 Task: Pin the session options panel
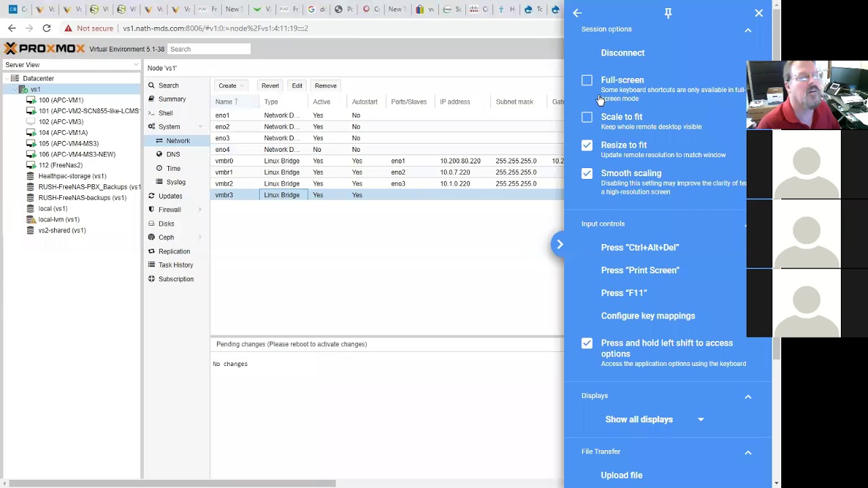[668, 13]
